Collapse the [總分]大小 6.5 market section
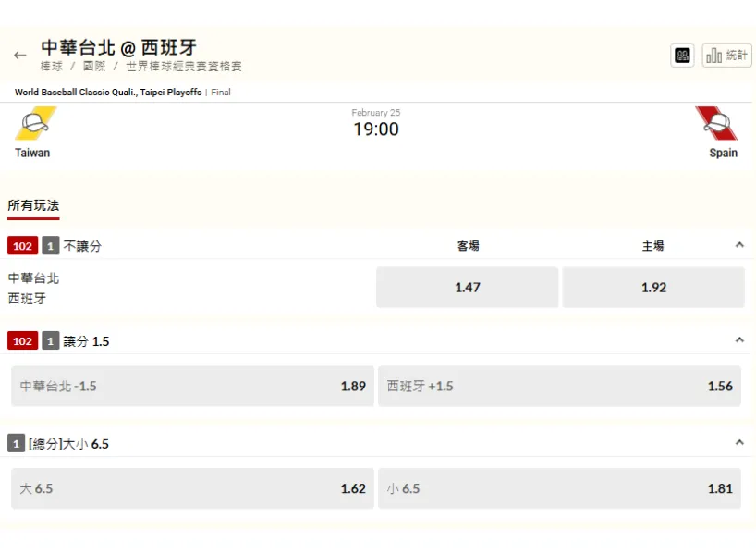This screenshot has height=555, width=756. [x=738, y=442]
